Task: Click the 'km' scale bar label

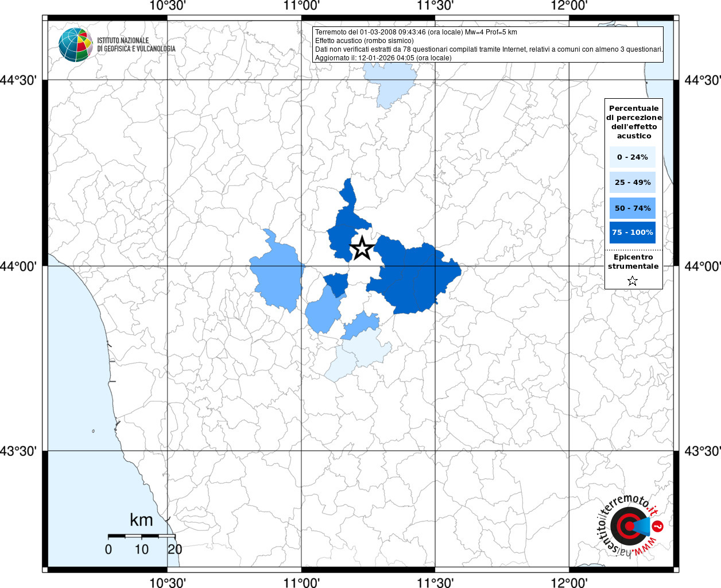Action: (x=141, y=520)
